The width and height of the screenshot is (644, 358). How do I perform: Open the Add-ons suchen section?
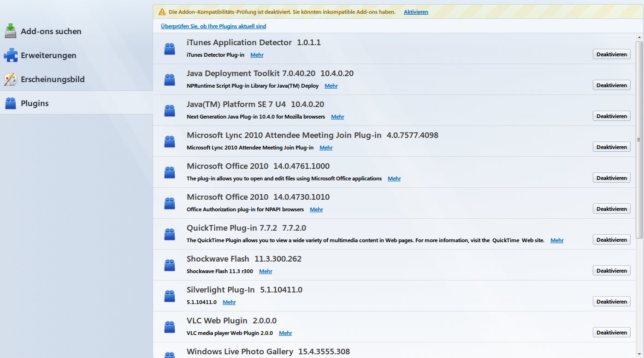[x=76, y=31]
